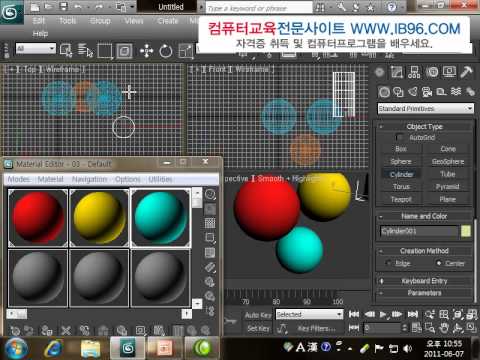Go to the start frame
Screen dimensions: 480x360
pos(354,314)
